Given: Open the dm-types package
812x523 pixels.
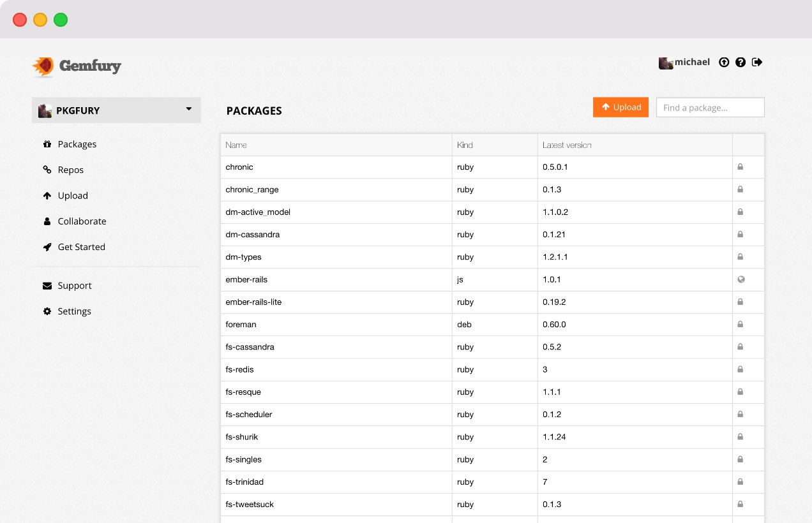Looking at the screenshot, I should (243, 257).
